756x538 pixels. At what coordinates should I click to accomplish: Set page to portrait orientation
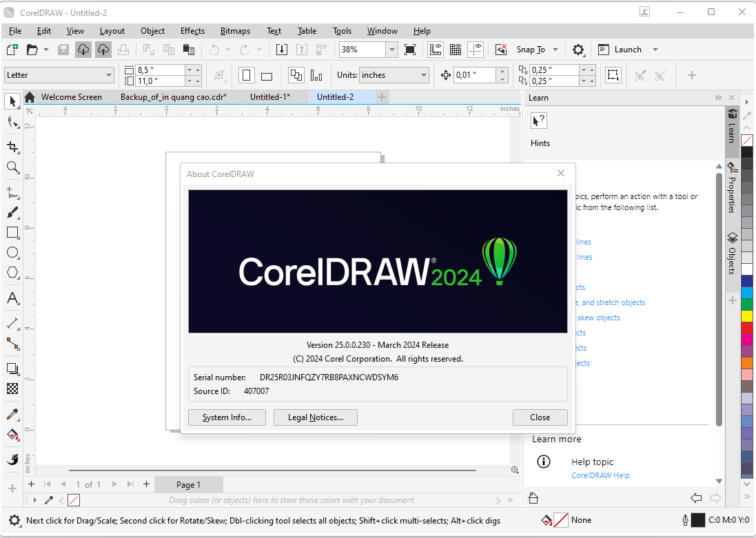tap(247, 75)
